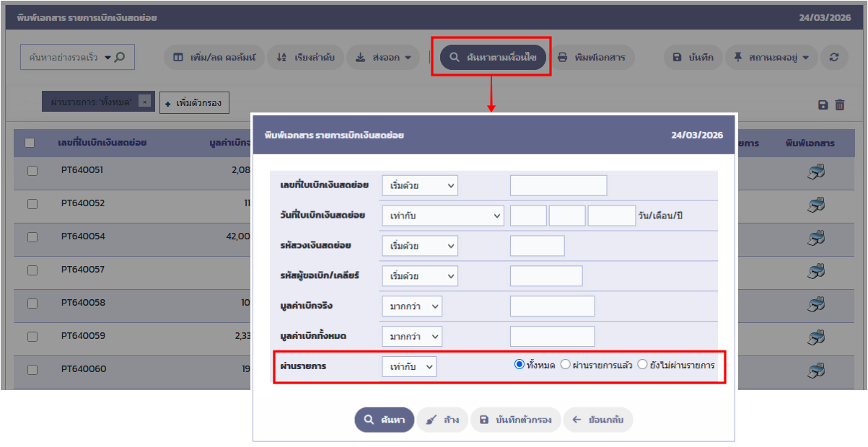
Task: Click the 'เพิ่ม/ลด คอลัมน์' toolbar button
Action: coord(214,58)
